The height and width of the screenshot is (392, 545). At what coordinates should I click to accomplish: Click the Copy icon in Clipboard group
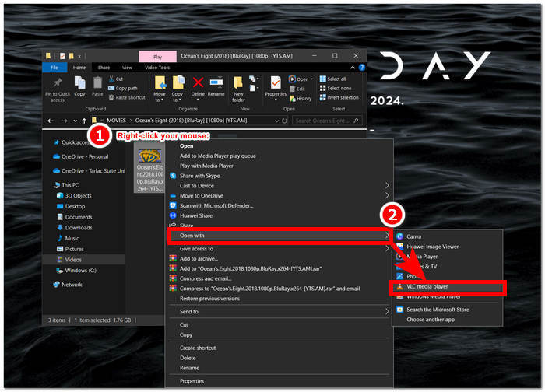click(x=79, y=82)
